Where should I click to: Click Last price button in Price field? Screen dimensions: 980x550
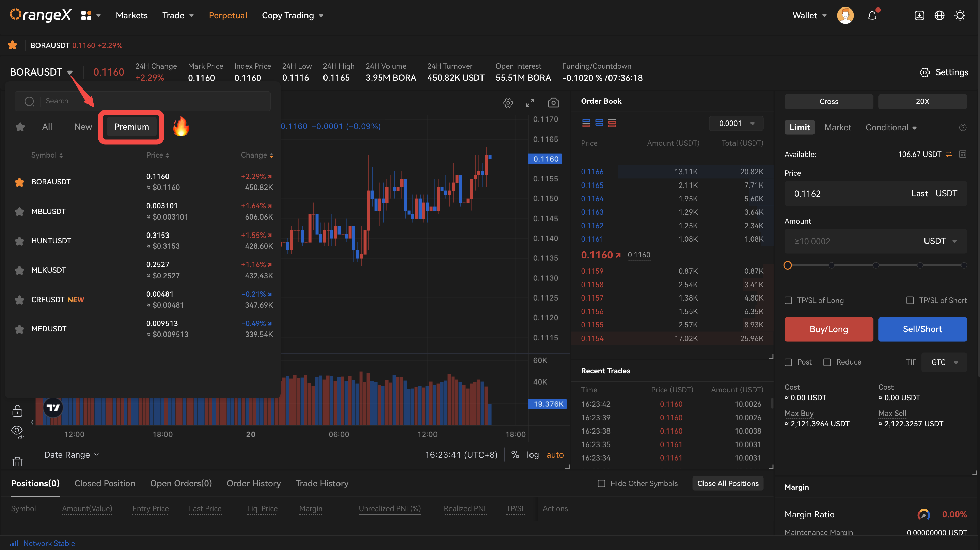click(x=919, y=194)
